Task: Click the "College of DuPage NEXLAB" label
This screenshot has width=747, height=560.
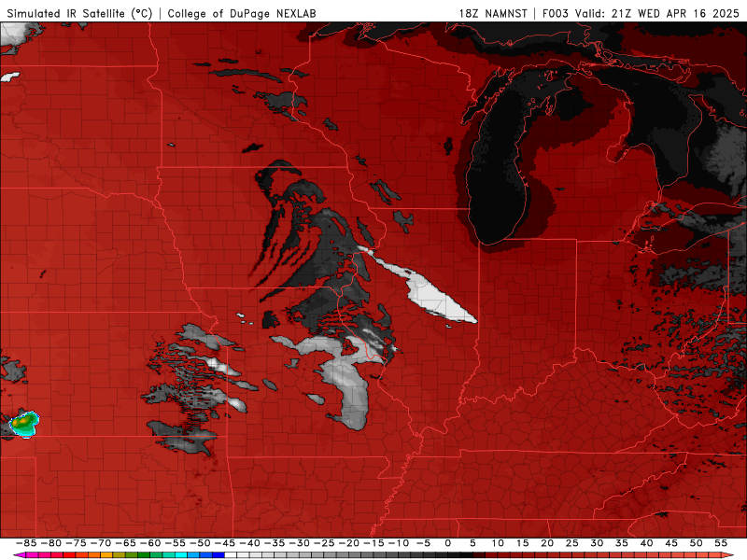Action: (x=242, y=14)
